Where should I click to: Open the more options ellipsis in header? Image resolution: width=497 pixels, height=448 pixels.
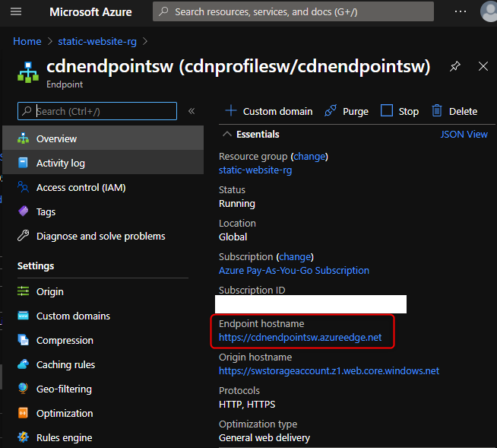pos(461,12)
